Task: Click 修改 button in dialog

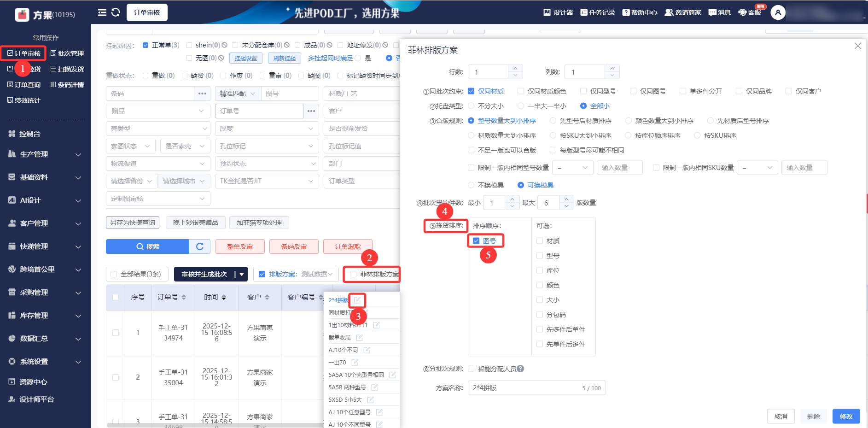Action: (846, 416)
